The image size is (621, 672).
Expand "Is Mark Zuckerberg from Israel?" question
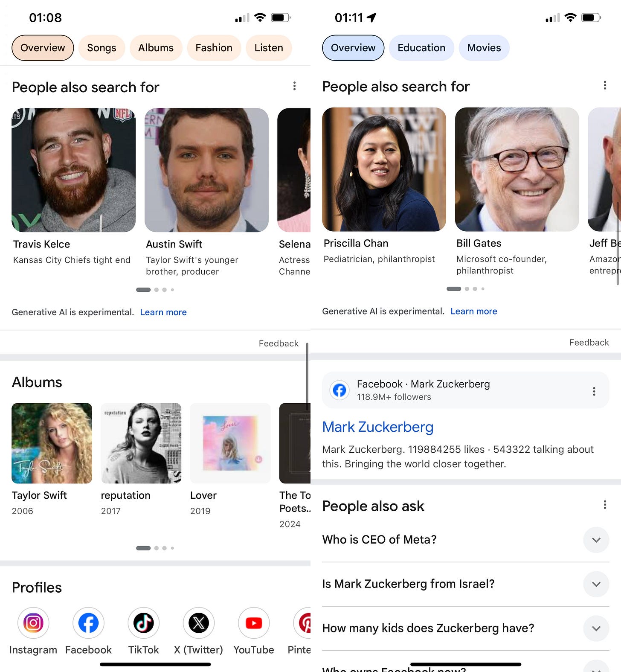click(x=465, y=584)
